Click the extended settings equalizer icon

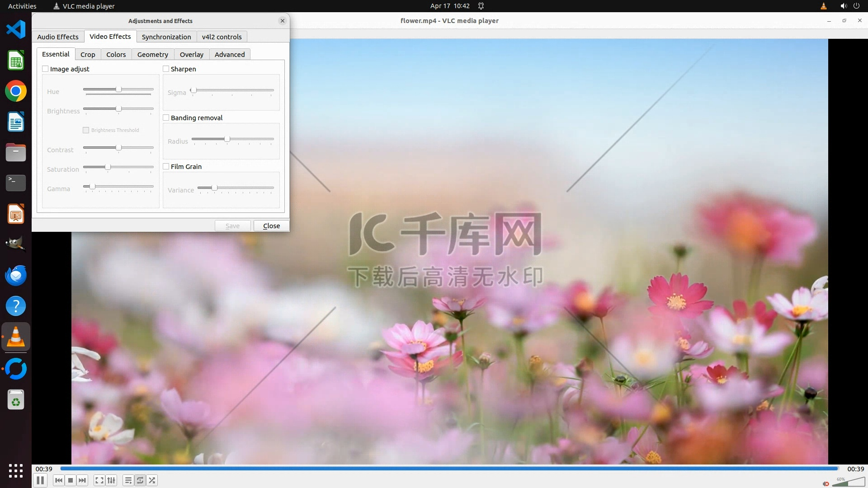[x=111, y=480]
